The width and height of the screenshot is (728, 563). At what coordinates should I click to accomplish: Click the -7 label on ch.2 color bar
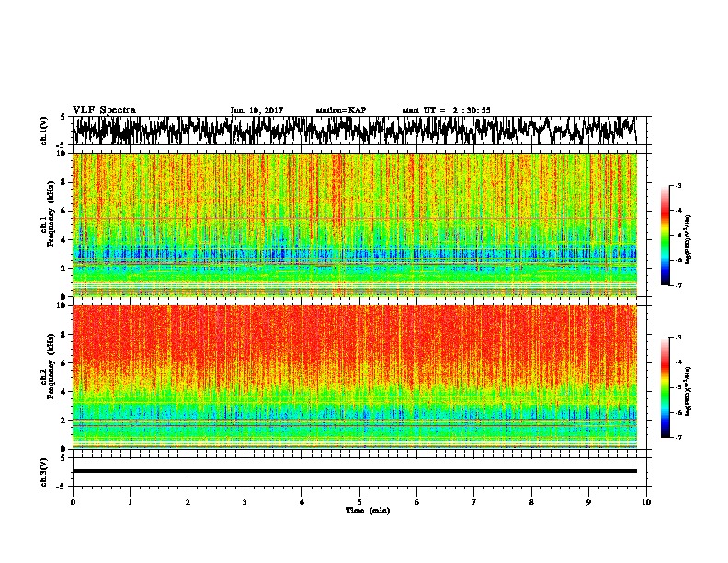678,438
